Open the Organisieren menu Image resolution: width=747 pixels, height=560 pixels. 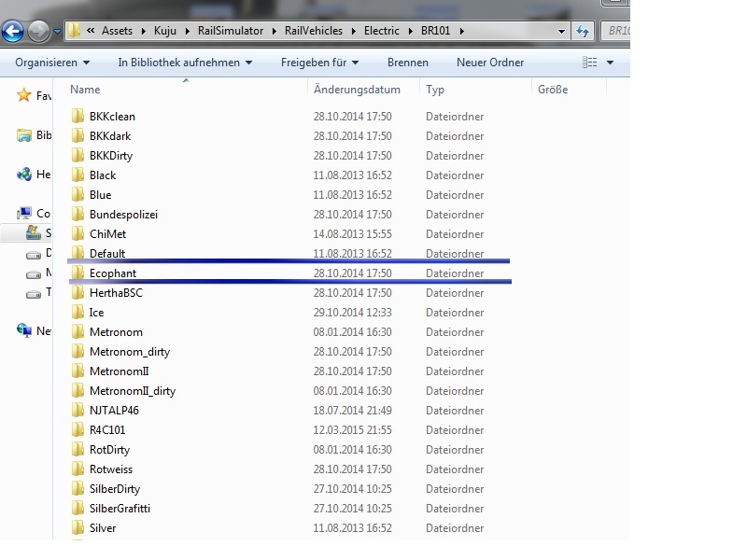click(52, 63)
